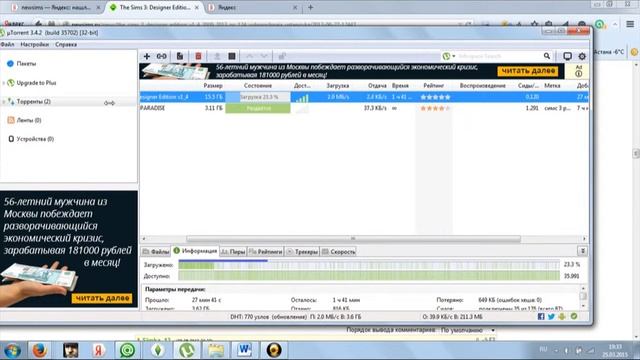Select Устройства (0) in the sidebar
Image resolution: width=640 pixels, height=360 pixels.
coord(35,139)
